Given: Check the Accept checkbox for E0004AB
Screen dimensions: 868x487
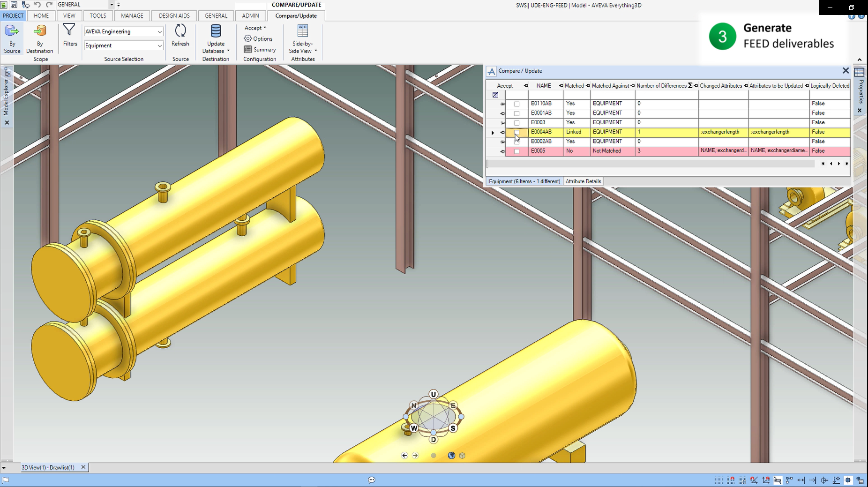Looking at the screenshot, I should [517, 133].
